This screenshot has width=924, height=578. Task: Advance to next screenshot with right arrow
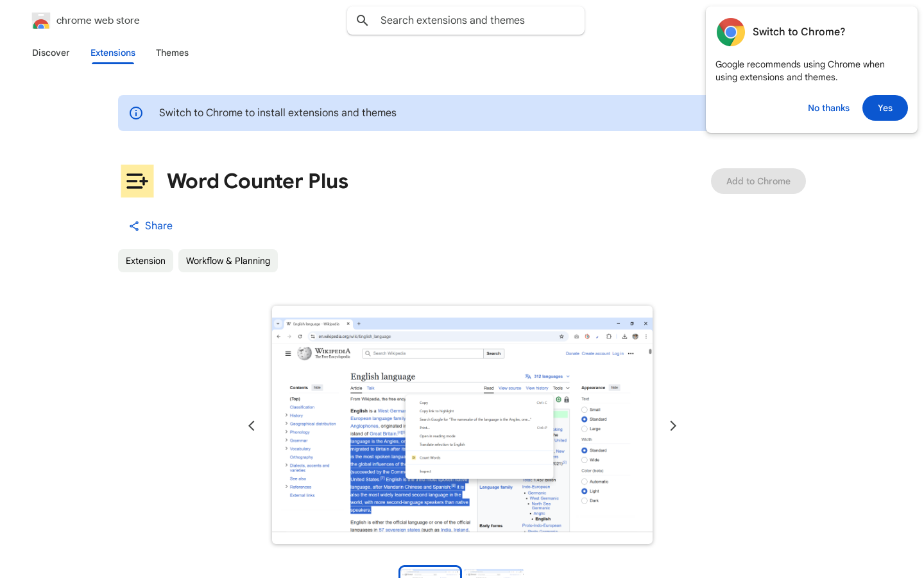[x=673, y=426]
